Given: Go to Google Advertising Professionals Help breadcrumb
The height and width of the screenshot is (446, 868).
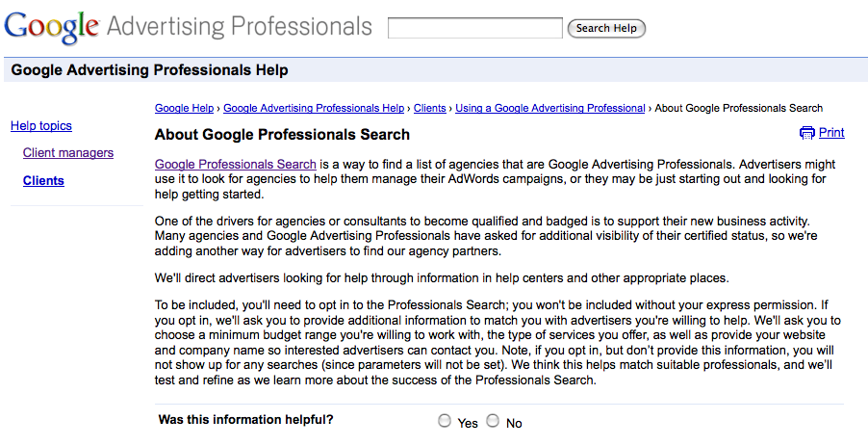Looking at the screenshot, I should [x=314, y=109].
